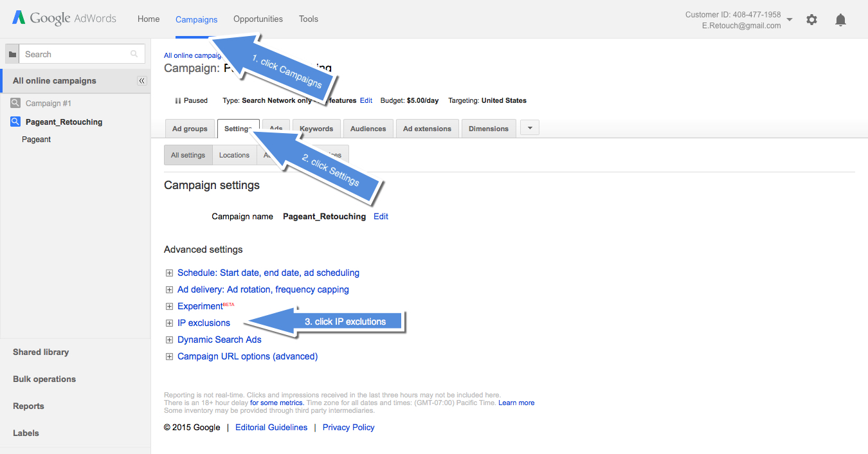Open Bulk operations
The height and width of the screenshot is (454, 868).
44,379
